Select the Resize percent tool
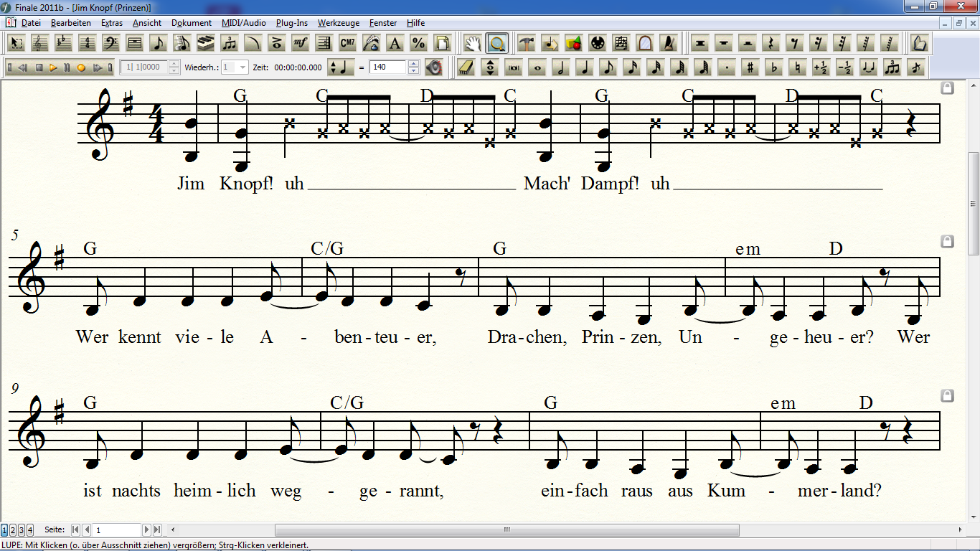Image resolution: width=980 pixels, height=551 pixels. (419, 43)
